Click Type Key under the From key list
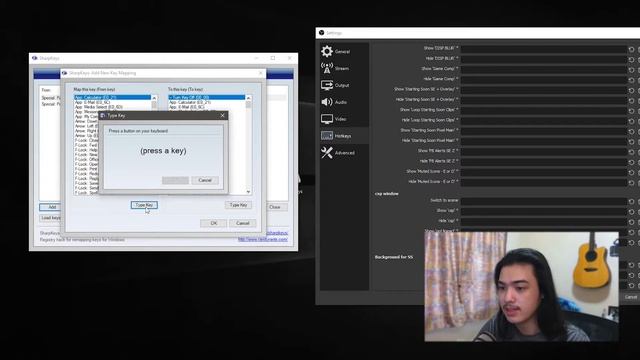 [144, 205]
